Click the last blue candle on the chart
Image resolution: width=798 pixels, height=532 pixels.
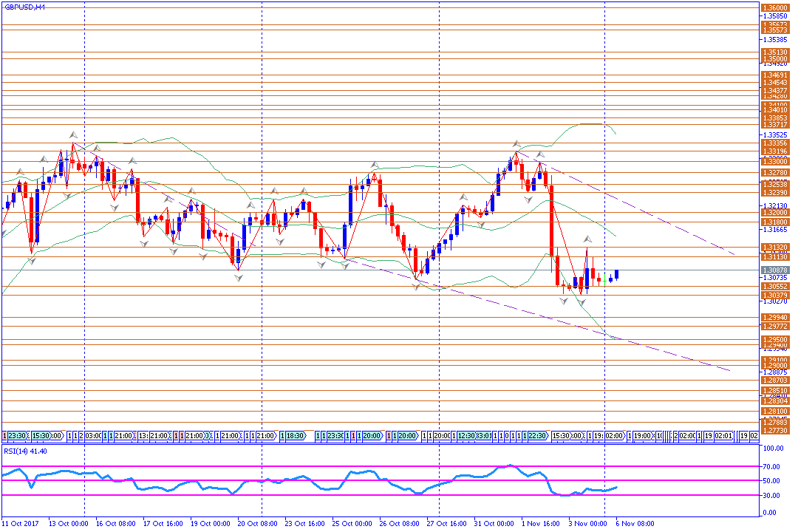(x=617, y=274)
